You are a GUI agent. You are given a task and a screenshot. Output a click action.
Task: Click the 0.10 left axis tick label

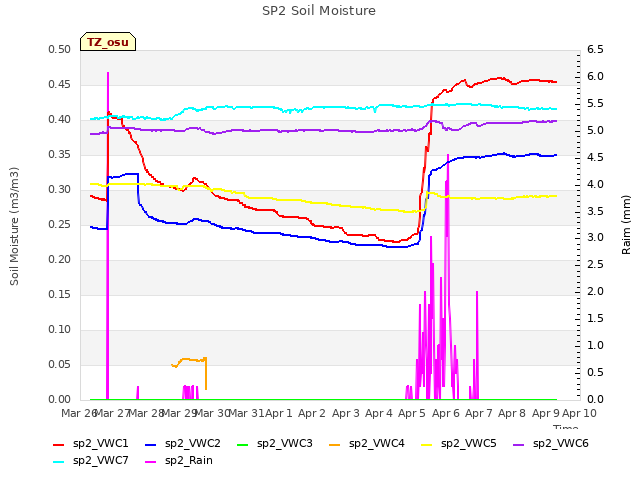pos(60,329)
